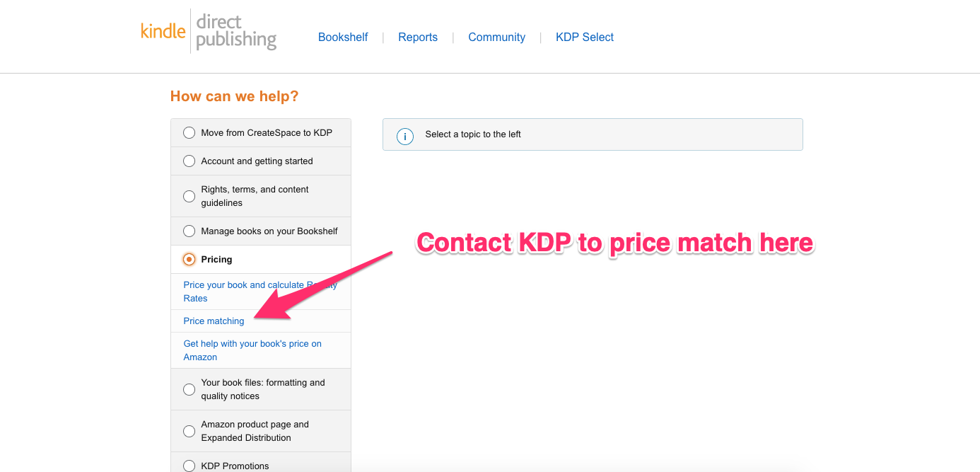
Task: Click the How can we help heading
Action: 235,96
